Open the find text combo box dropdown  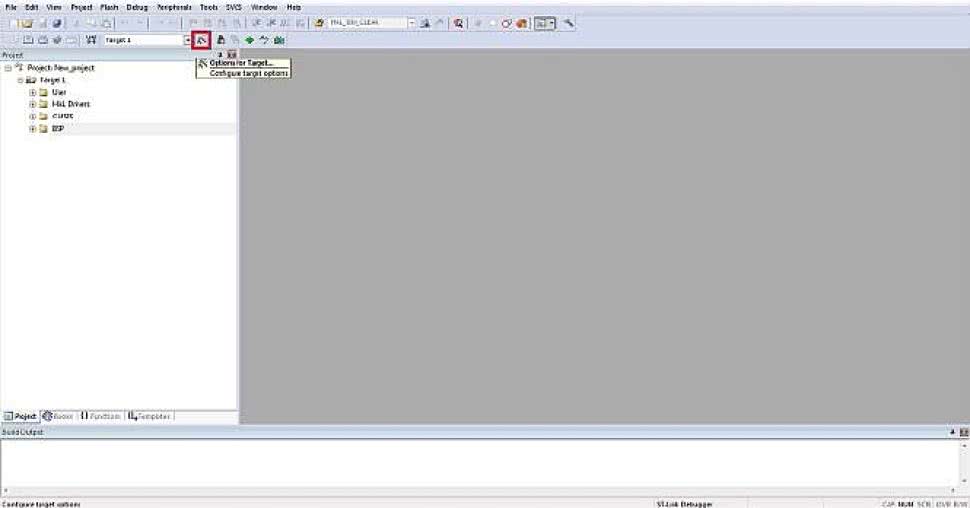click(411, 23)
